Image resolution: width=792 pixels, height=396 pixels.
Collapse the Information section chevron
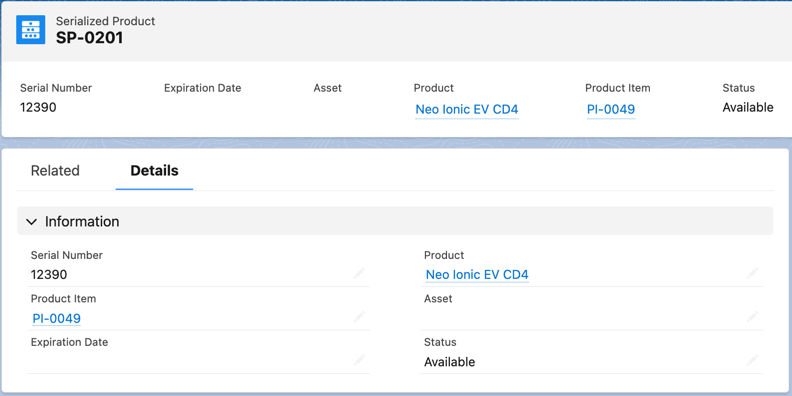pos(31,222)
